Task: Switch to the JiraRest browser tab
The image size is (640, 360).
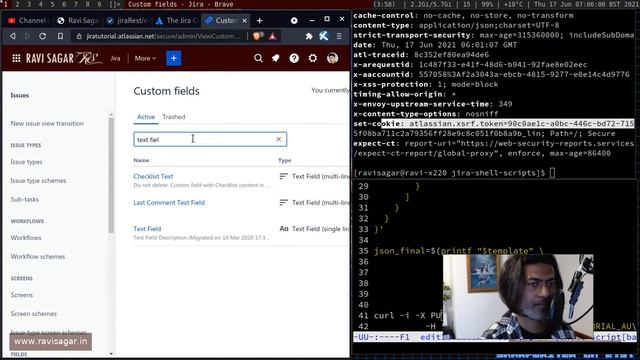Action: pos(127,20)
